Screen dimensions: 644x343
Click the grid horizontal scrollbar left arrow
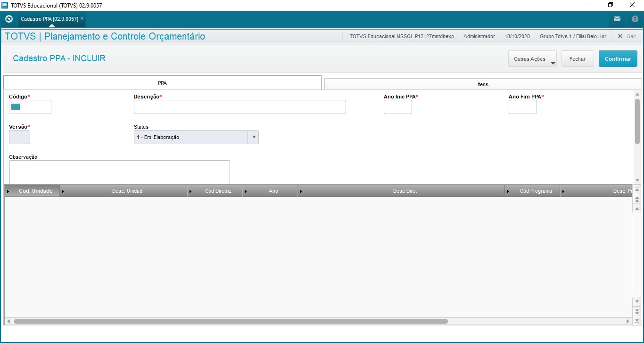[x=8, y=321]
